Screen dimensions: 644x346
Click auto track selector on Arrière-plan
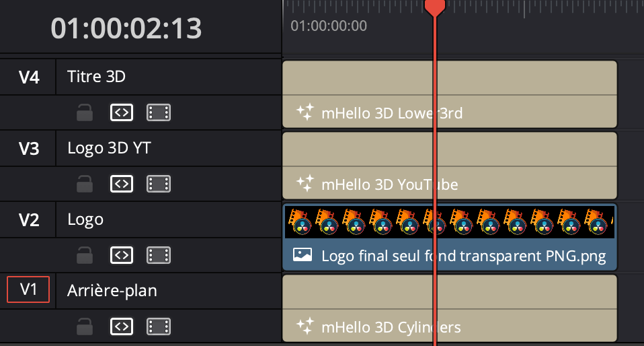pyautogui.click(x=121, y=327)
